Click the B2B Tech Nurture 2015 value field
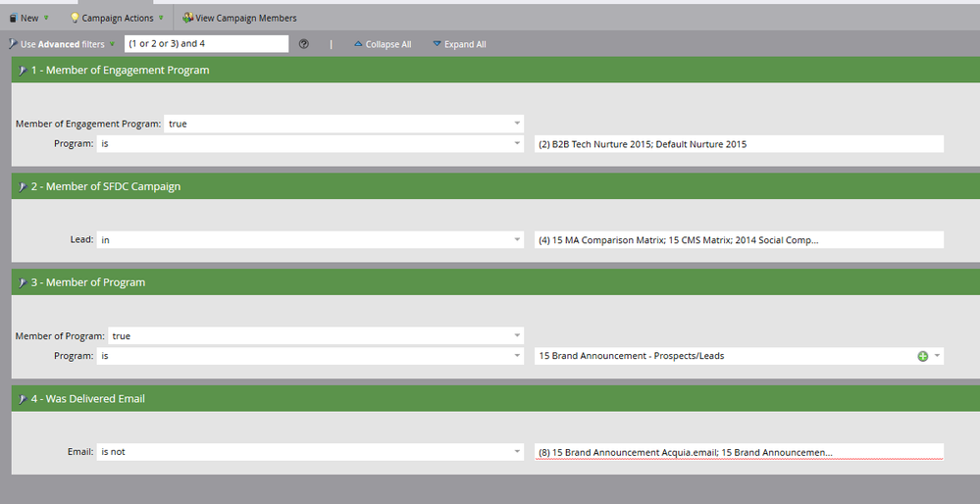Viewport: 980px width, 504px height. point(738,144)
